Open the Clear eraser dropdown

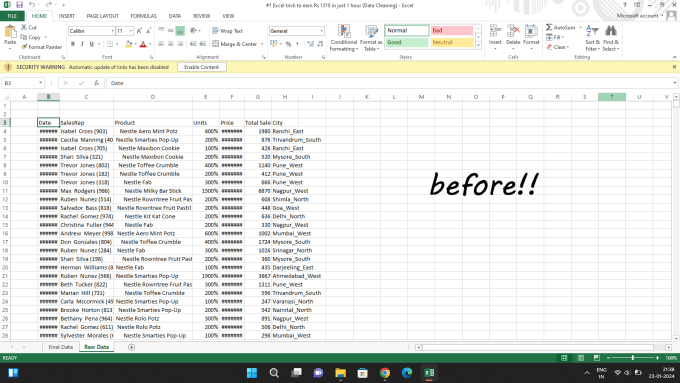click(558, 47)
